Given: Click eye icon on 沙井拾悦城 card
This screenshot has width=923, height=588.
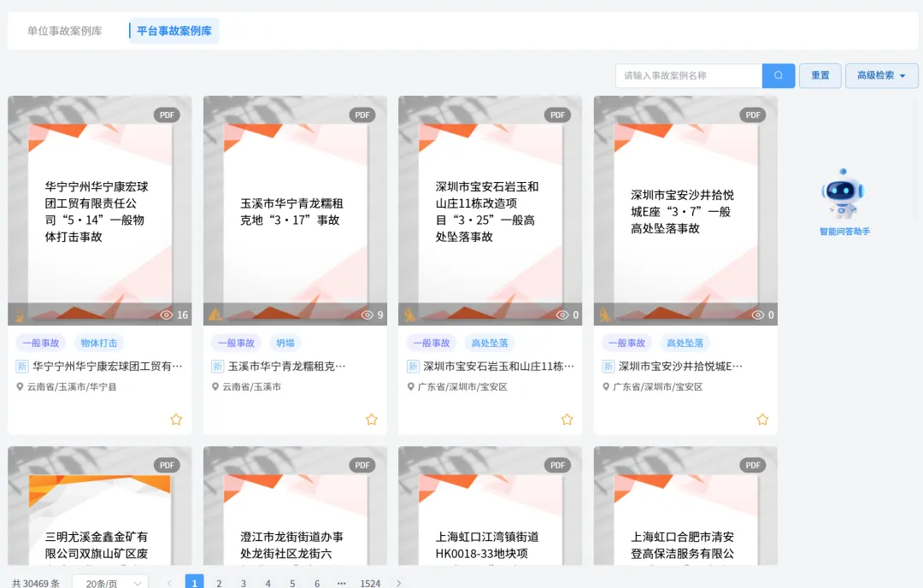Looking at the screenshot, I should point(758,315).
